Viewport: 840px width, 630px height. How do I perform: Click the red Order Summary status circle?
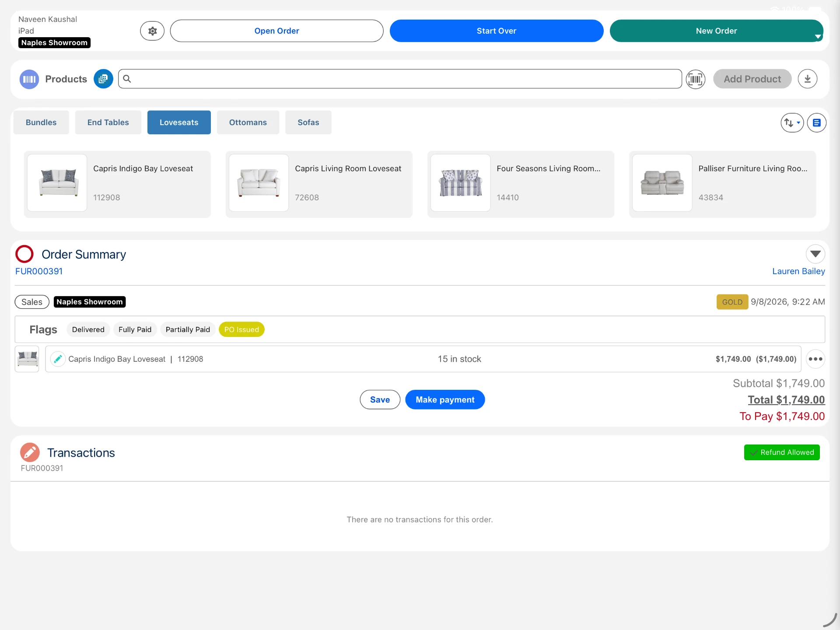point(24,254)
